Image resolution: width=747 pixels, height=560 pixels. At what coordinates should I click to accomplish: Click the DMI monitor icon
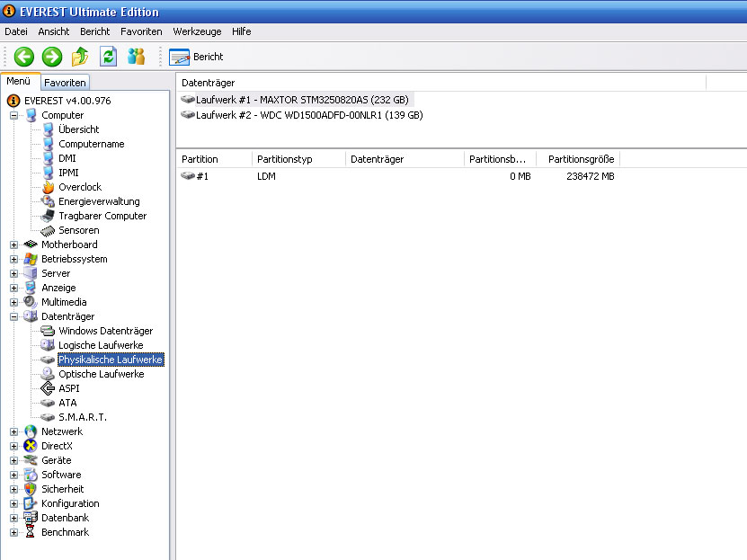(49, 158)
